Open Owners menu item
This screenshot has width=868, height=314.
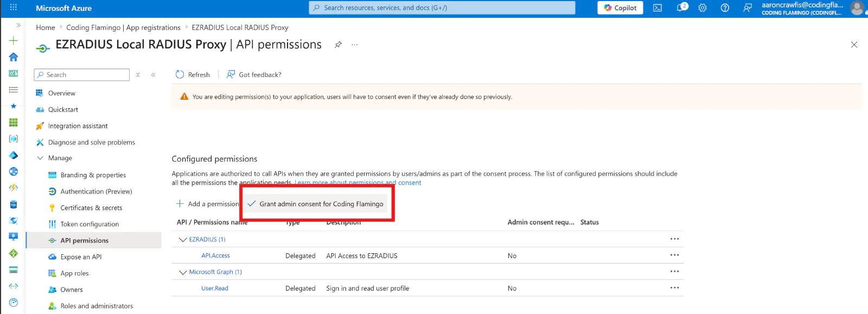click(x=72, y=290)
